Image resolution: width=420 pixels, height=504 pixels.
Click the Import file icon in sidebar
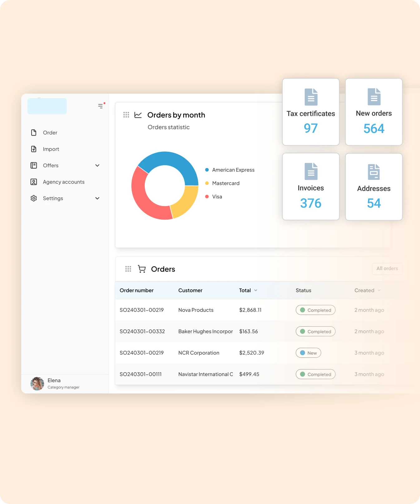point(34,149)
